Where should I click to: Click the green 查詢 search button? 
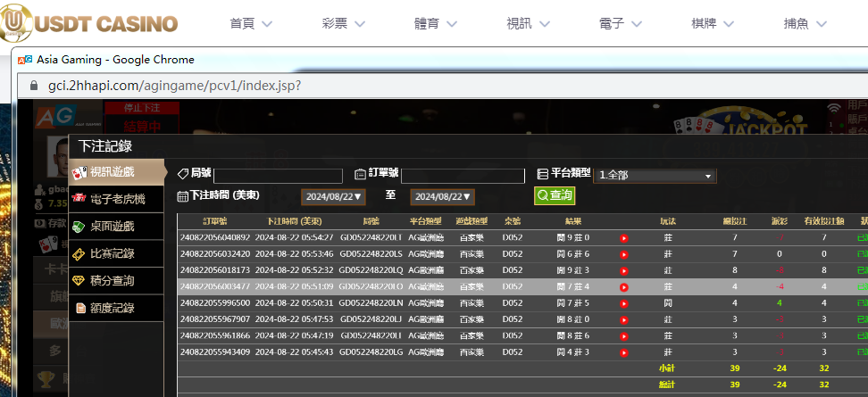(x=554, y=195)
